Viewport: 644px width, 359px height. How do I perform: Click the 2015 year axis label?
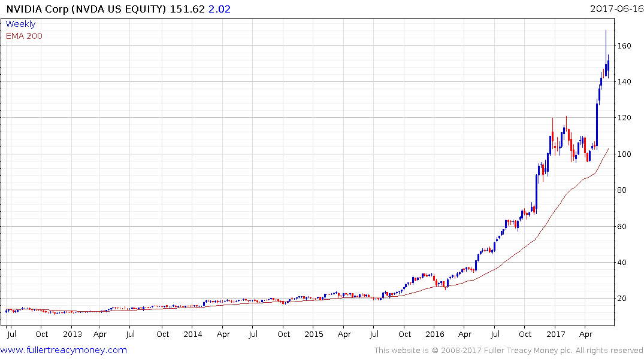coord(314,334)
